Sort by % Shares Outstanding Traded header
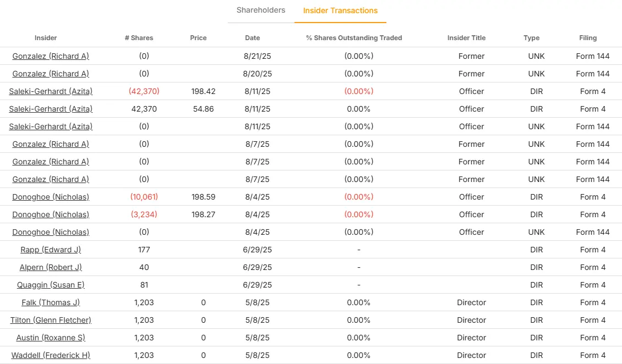This screenshot has height=364, width=622. click(354, 38)
